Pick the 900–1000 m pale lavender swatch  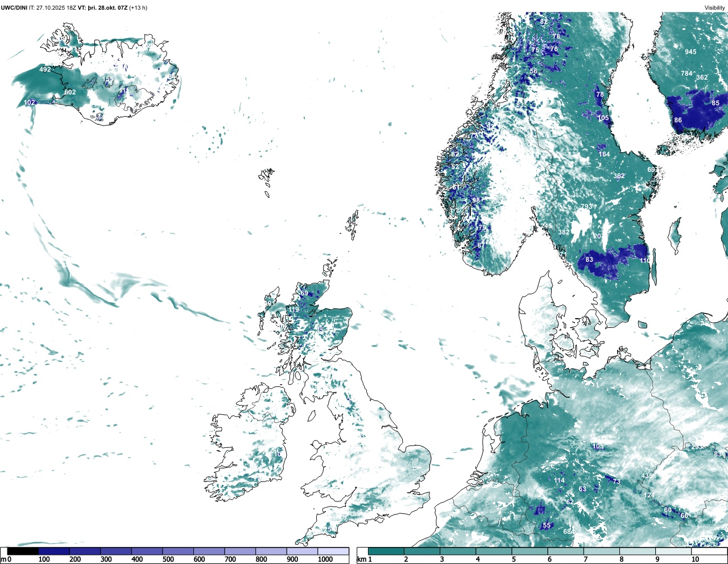click(302, 551)
